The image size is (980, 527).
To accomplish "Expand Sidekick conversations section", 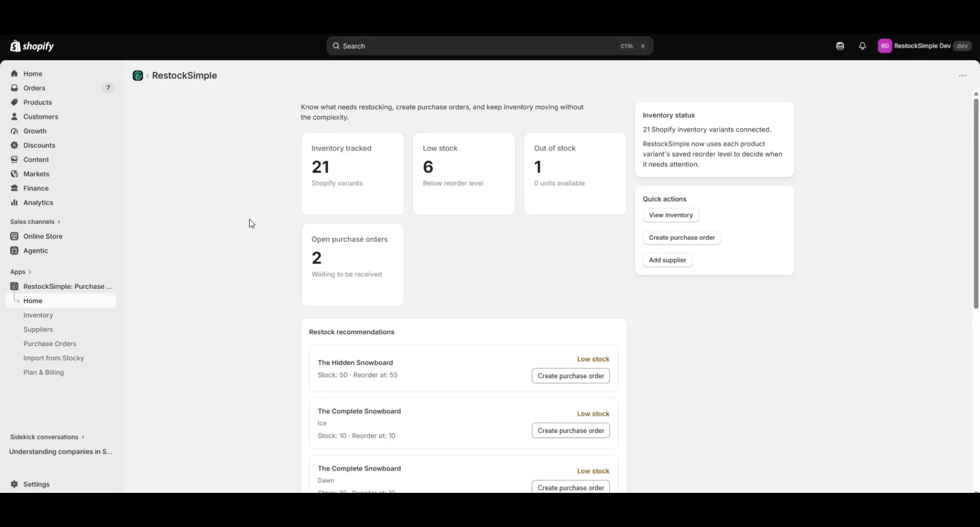I will pyautogui.click(x=47, y=437).
